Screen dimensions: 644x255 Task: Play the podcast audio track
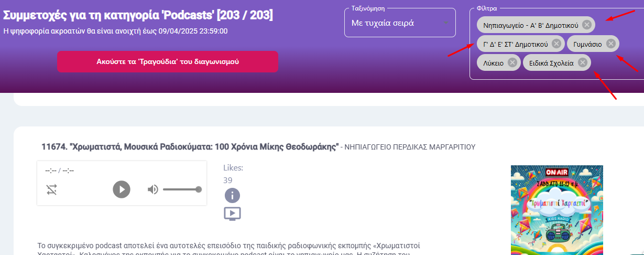(x=122, y=189)
